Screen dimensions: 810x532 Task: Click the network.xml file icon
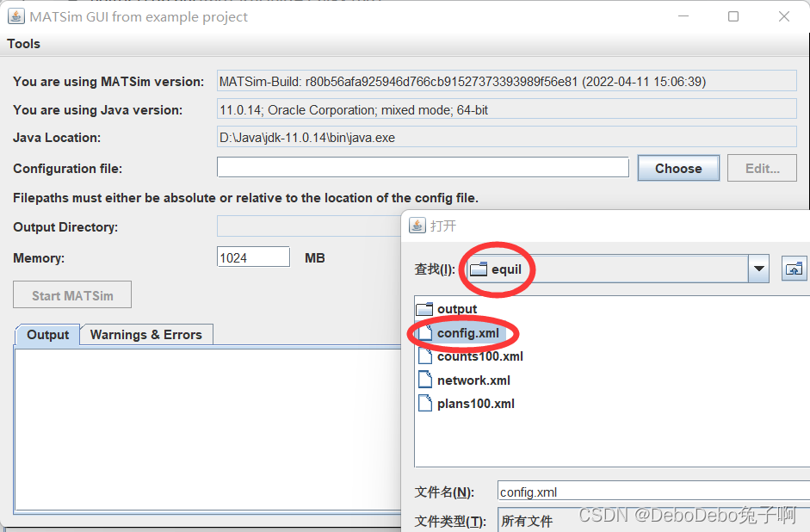click(425, 380)
